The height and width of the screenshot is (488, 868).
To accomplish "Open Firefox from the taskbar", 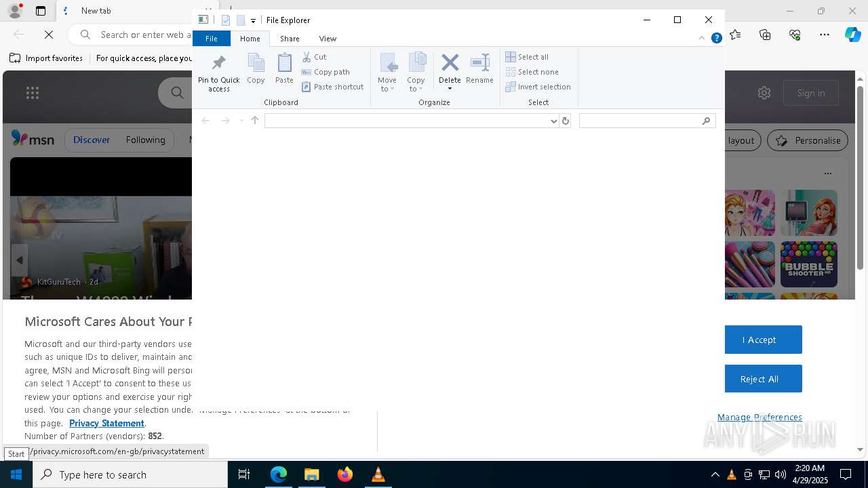I will coord(345,474).
